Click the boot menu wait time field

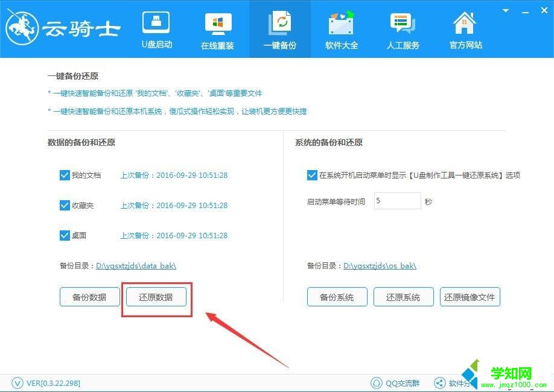[396, 201]
